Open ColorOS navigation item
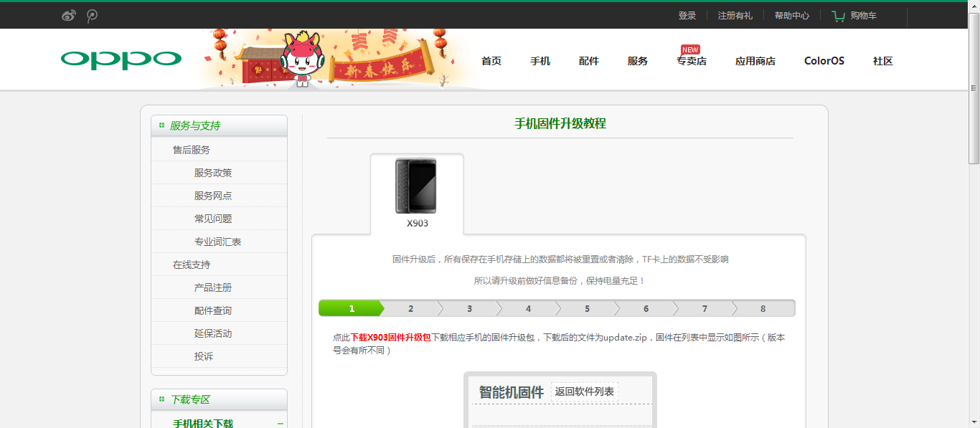The image size is (980, 428). click(x=824, y=61)
